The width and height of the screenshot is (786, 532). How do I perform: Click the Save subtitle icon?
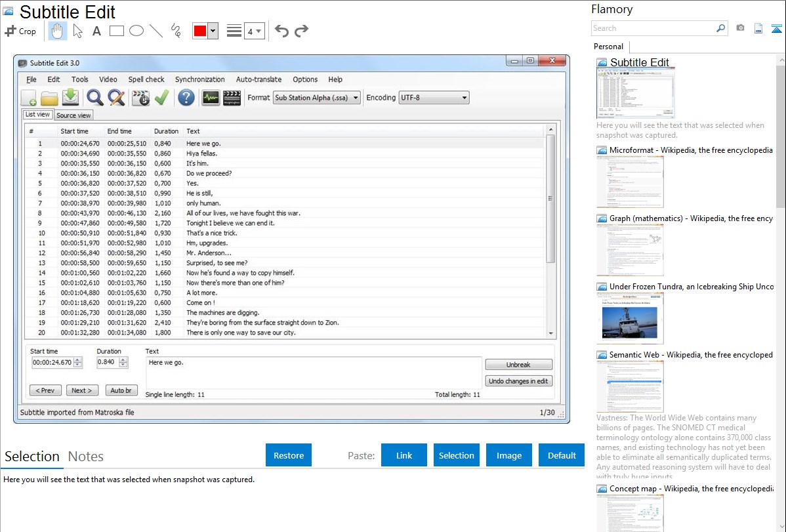[71, 97]
